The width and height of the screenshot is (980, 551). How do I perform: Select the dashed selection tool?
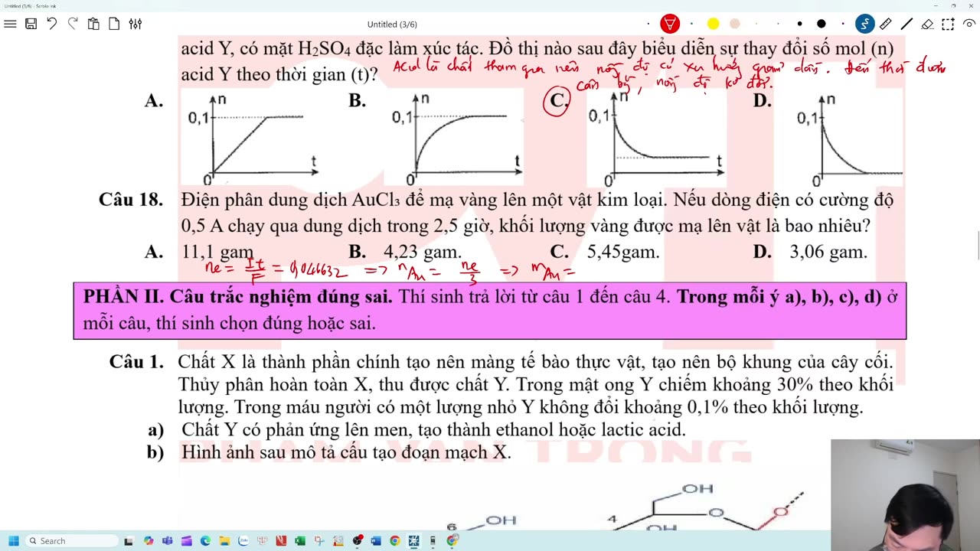click(x=949, y=24)
